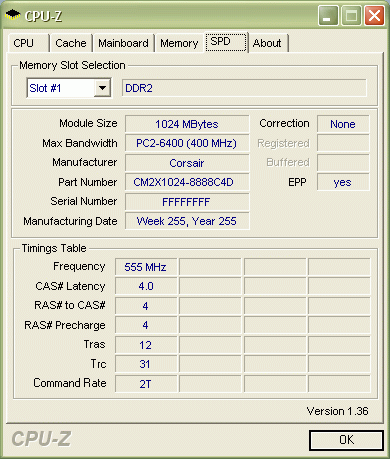Click the Trc value 31

(146, 364)
